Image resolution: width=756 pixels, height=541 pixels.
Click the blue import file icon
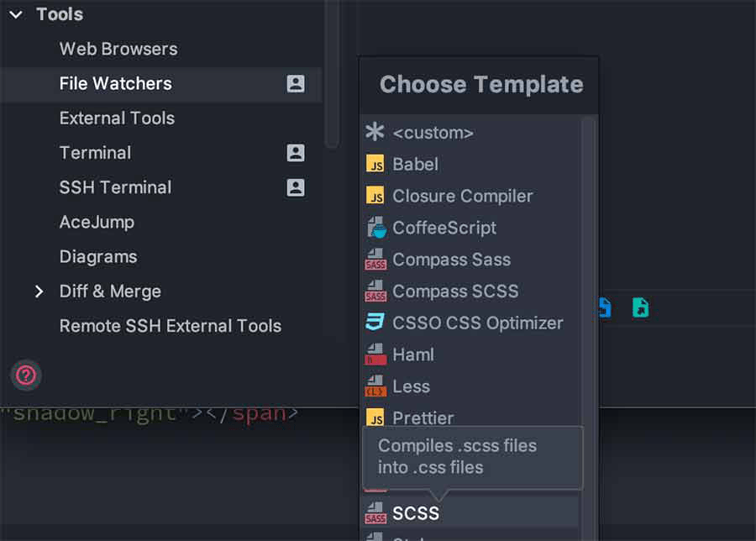[604, 307]
